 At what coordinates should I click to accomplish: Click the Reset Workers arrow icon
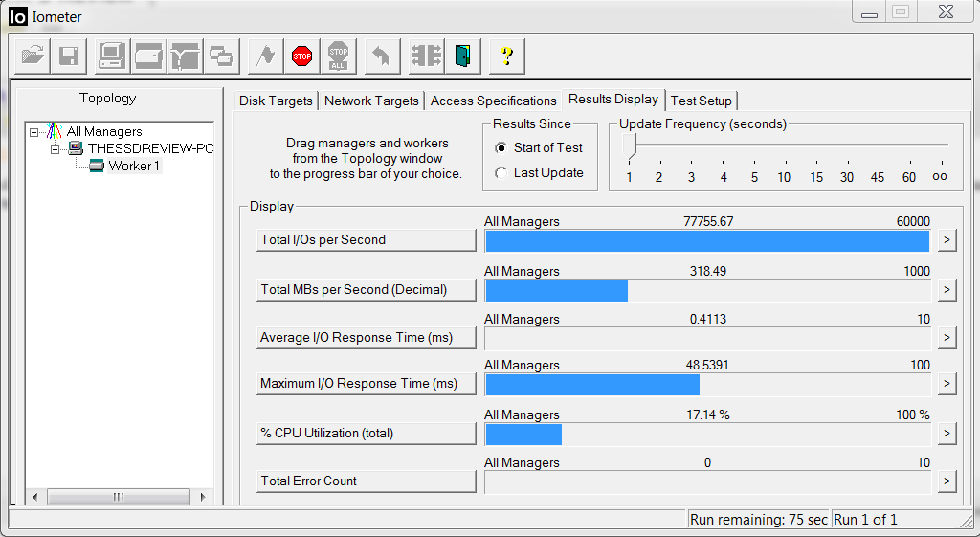[380, 56]
